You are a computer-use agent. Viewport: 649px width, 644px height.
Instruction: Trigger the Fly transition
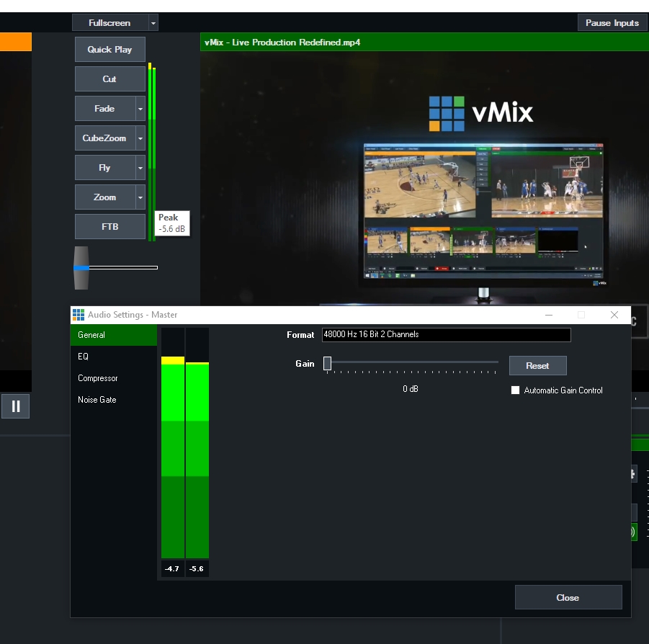point(104,168)
